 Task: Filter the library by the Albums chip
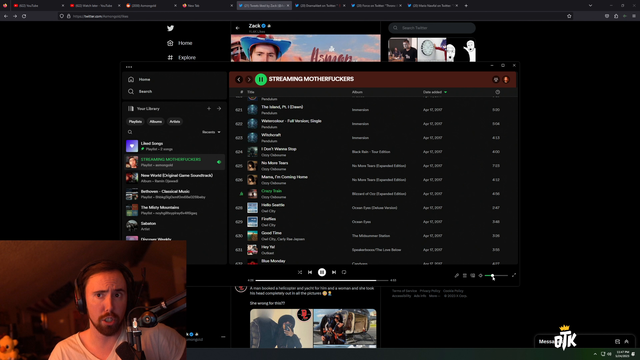(x=156, y=122)
